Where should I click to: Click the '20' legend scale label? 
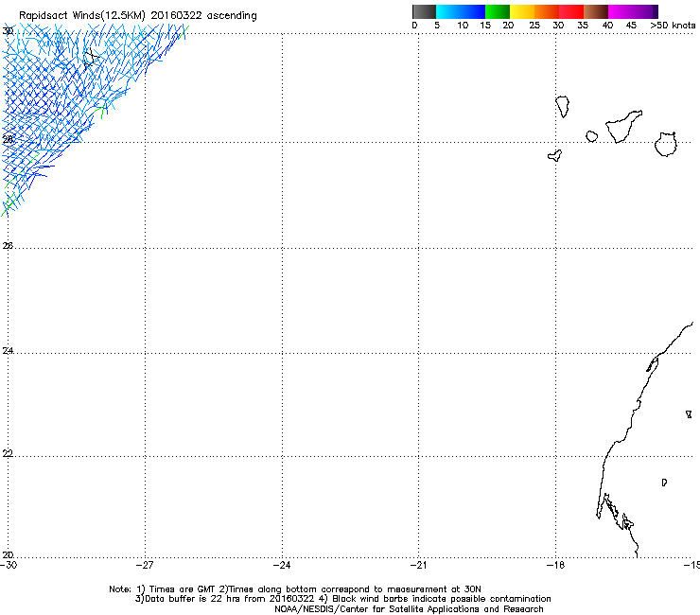coord(508,26)
